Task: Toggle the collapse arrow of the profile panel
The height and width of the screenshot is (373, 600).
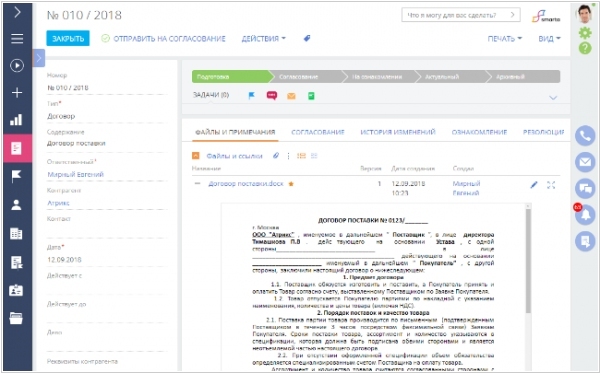Action: click(39, 58)
